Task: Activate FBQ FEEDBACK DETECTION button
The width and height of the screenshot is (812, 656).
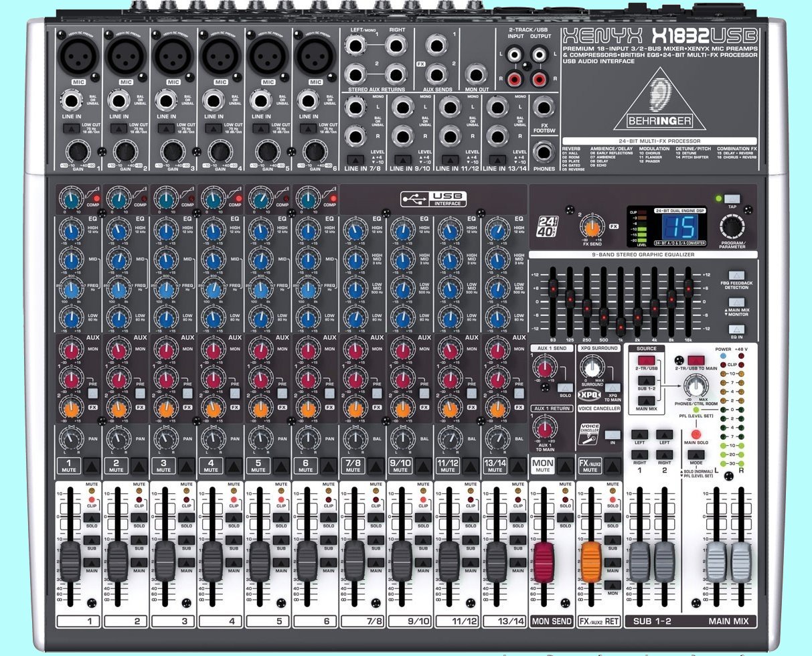Action: click(x=736, y=275)
